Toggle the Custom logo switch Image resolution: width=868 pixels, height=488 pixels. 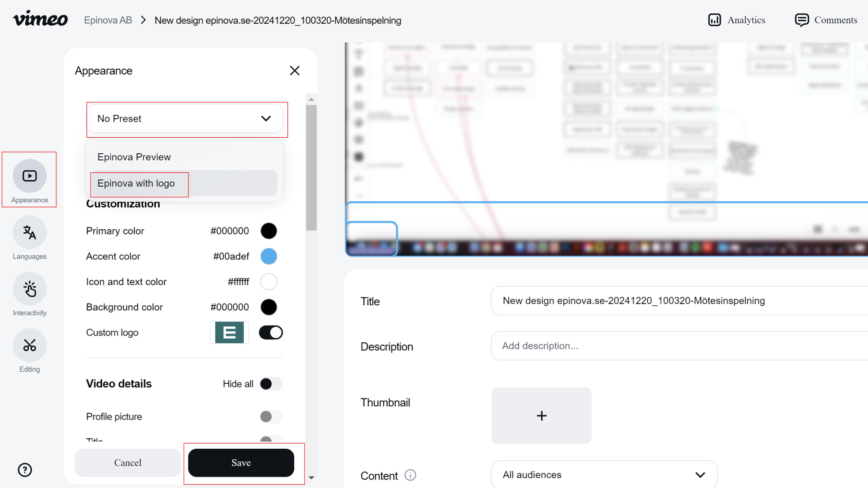pos(271,332)
